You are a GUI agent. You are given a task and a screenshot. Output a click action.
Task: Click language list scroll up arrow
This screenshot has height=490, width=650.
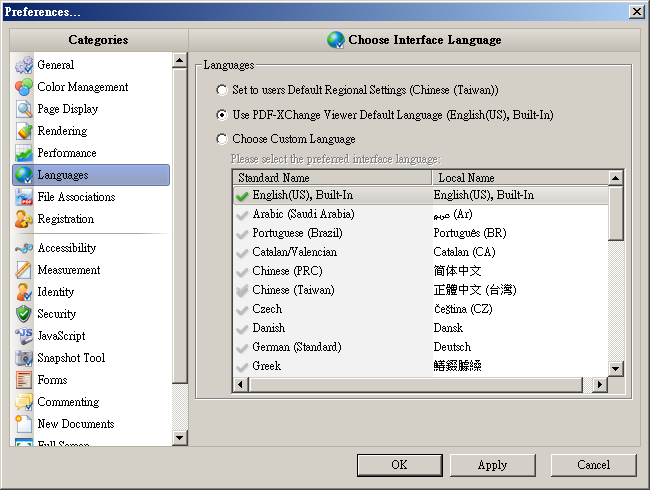616,178
